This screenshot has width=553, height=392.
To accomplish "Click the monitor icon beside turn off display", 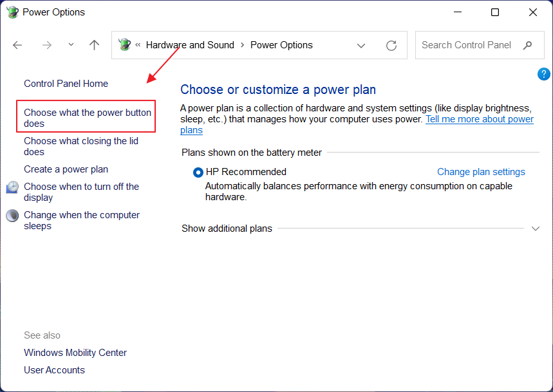I will [x=12, y=187].
